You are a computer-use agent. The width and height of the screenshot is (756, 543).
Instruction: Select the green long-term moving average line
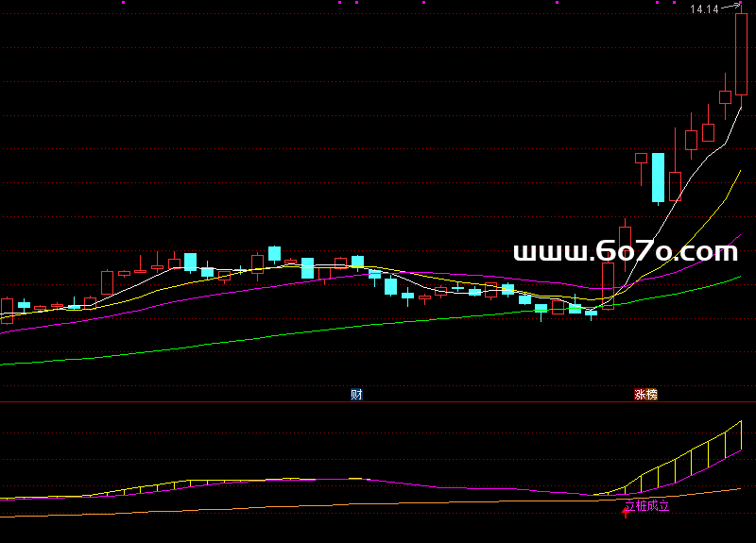point(283,334)
